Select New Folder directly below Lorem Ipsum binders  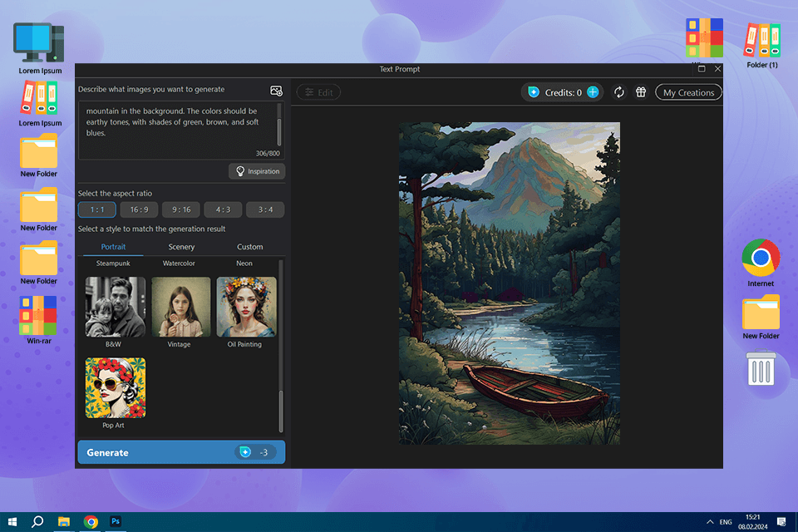(x=39, y=155)
